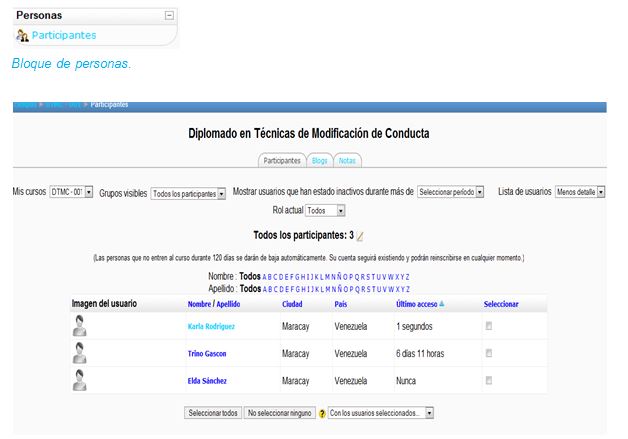
Task: Click Karla Rodríguez's user avatar
Action: [80, 325]
